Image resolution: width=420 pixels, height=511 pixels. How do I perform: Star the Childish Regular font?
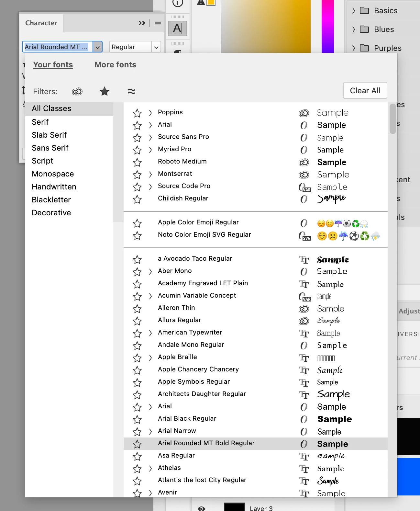tap(137, 199)
